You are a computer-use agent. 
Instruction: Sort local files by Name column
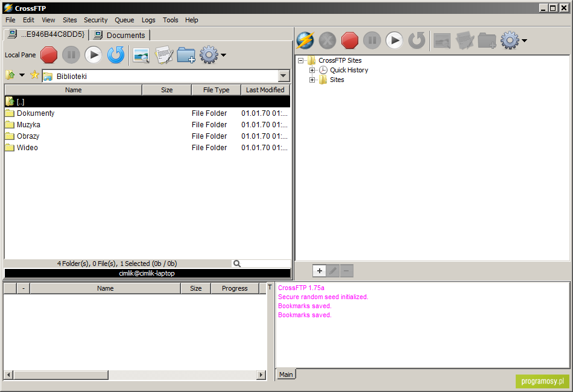[73, 90]
